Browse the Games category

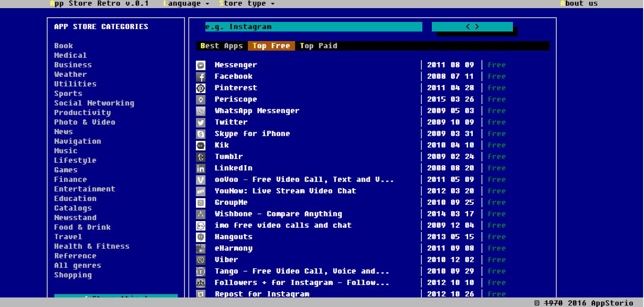(x=66, y=170)
